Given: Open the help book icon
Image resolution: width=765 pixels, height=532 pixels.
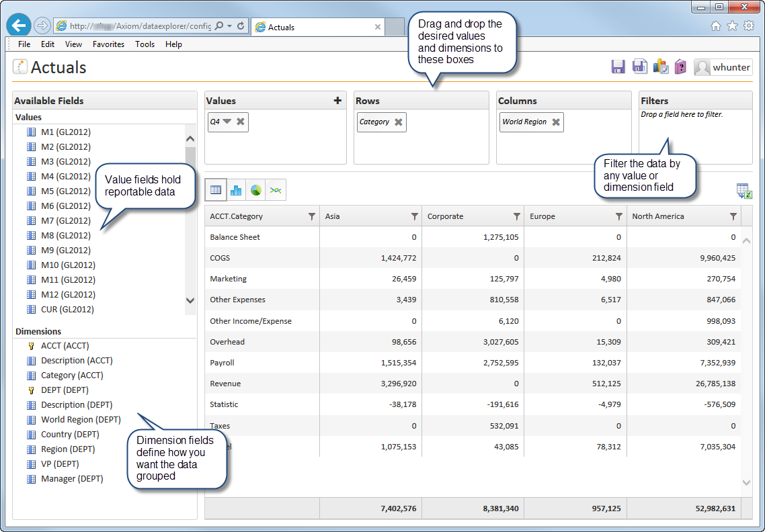Looking at the screenshot, I should 680,66.
